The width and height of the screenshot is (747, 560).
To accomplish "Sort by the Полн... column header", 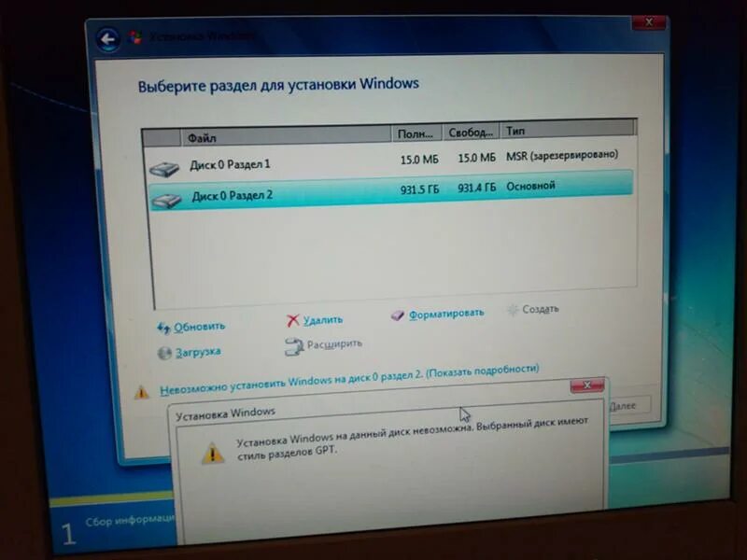I will (416, 133).
